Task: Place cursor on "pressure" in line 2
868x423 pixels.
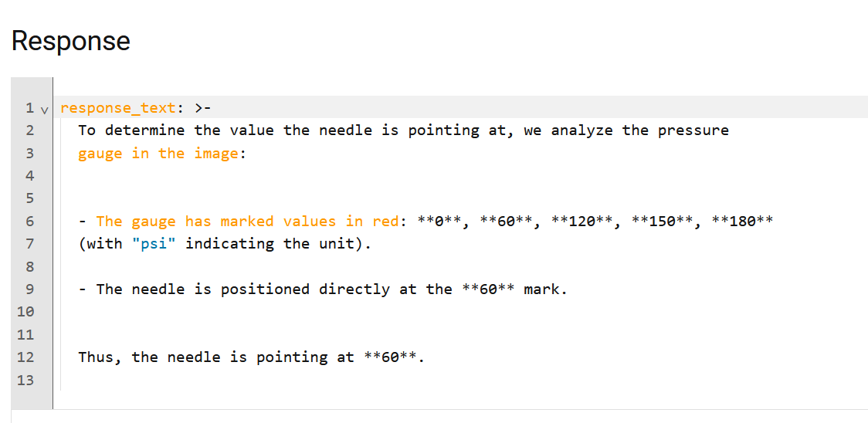Action: pyautogui.click(x=693, y=130)
